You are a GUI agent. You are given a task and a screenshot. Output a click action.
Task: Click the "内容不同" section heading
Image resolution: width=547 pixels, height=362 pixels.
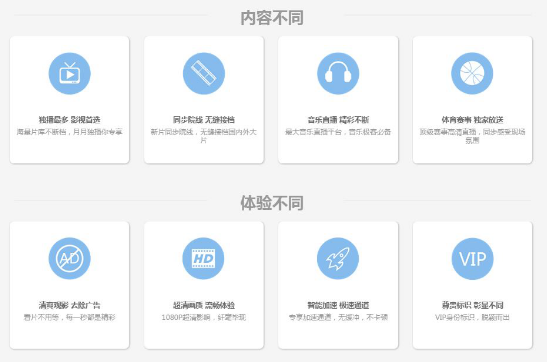(272, 18)
